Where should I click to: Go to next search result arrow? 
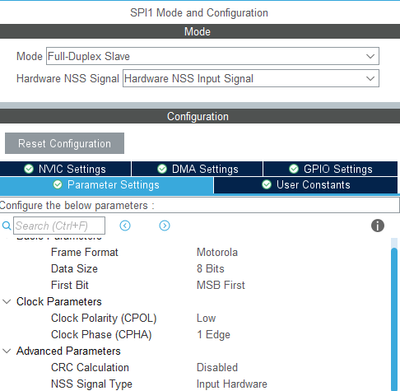click(164, 226)
